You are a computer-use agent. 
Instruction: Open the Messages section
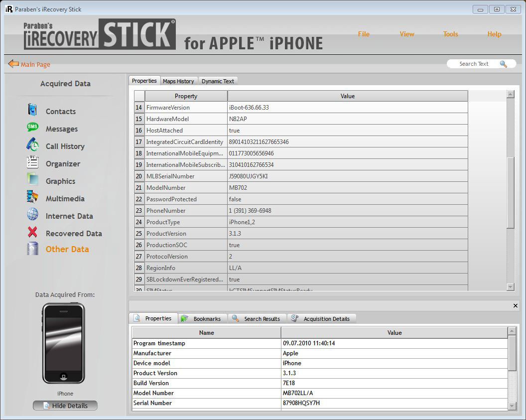coord(62,129)
